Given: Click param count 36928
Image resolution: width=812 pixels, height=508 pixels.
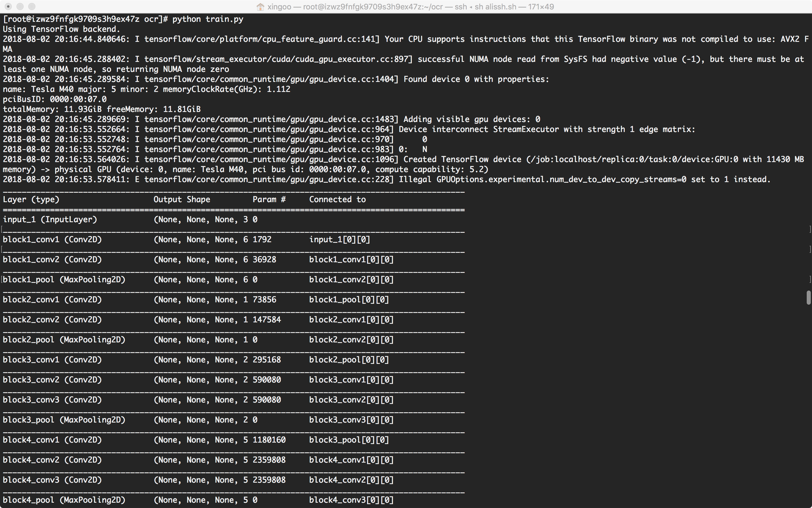Looking at the screenshot, I should pyautogui.click(x=264, y=260).
